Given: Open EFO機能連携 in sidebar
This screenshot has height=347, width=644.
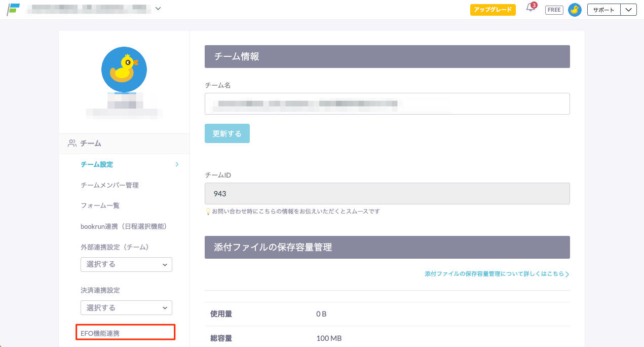Looking at the screenshot, I should coord(100,333).
